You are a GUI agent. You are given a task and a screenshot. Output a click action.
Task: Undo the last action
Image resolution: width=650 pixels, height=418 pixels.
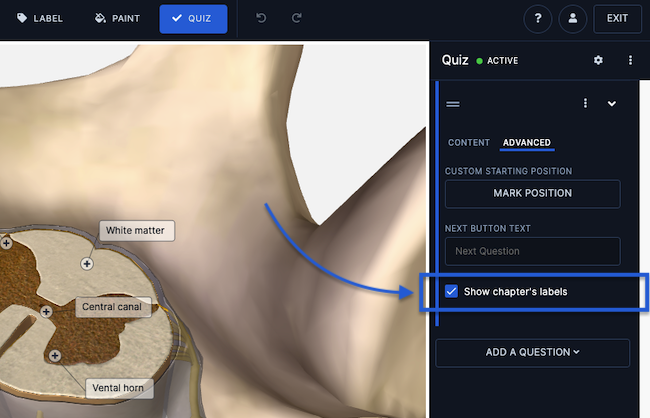click(261, 18)
